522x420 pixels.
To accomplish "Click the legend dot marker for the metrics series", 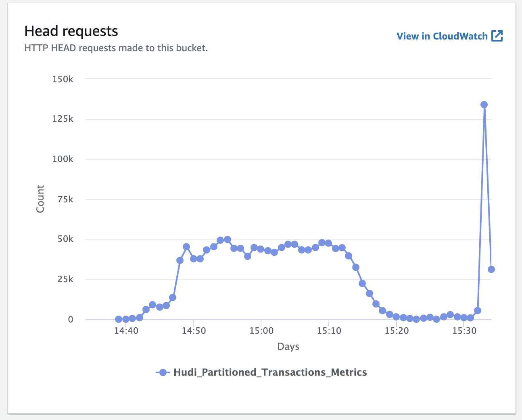I will (163, 372).
